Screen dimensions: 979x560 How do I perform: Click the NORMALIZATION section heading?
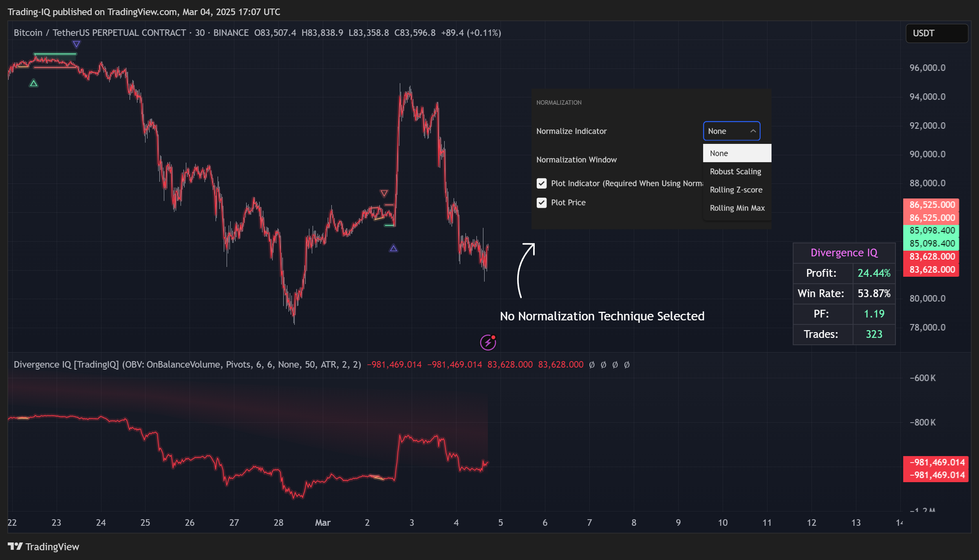[559, 103]
